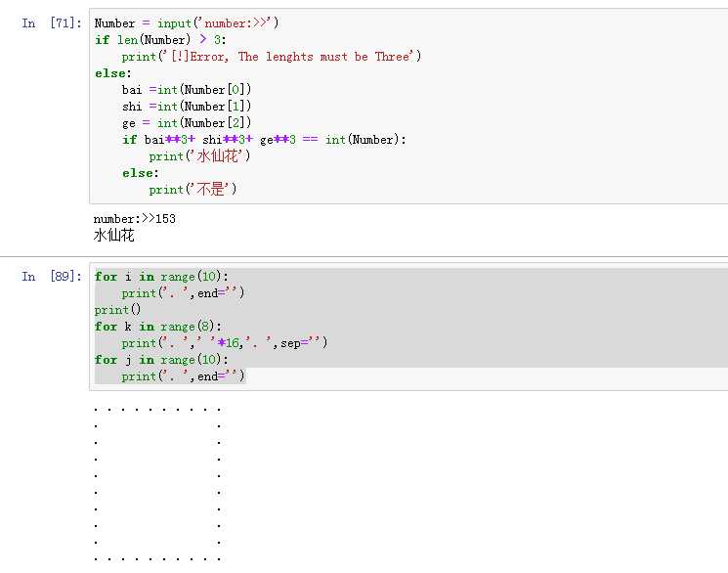Click line 'if len(Number) > 3:'
728x573 pixels.
click(x=160, y=40)
